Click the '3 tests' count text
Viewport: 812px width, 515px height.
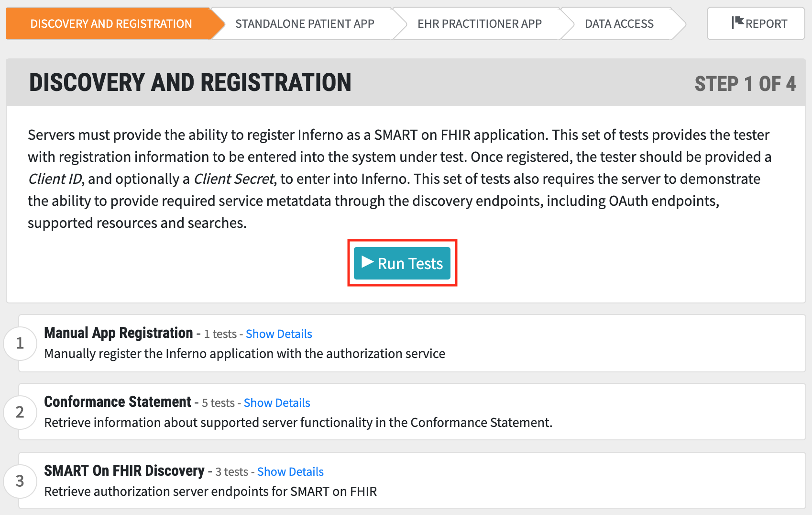click(232, 472)
